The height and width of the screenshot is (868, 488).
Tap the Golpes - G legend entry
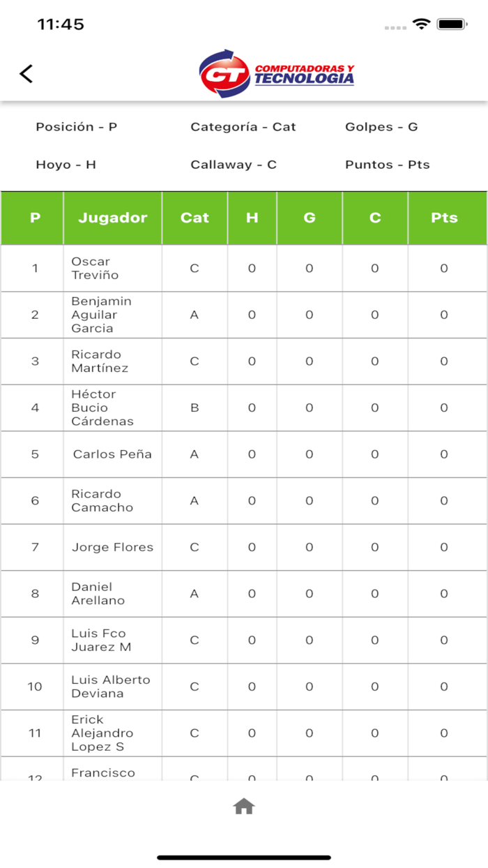pyautogui.click(x=381, y=127)
